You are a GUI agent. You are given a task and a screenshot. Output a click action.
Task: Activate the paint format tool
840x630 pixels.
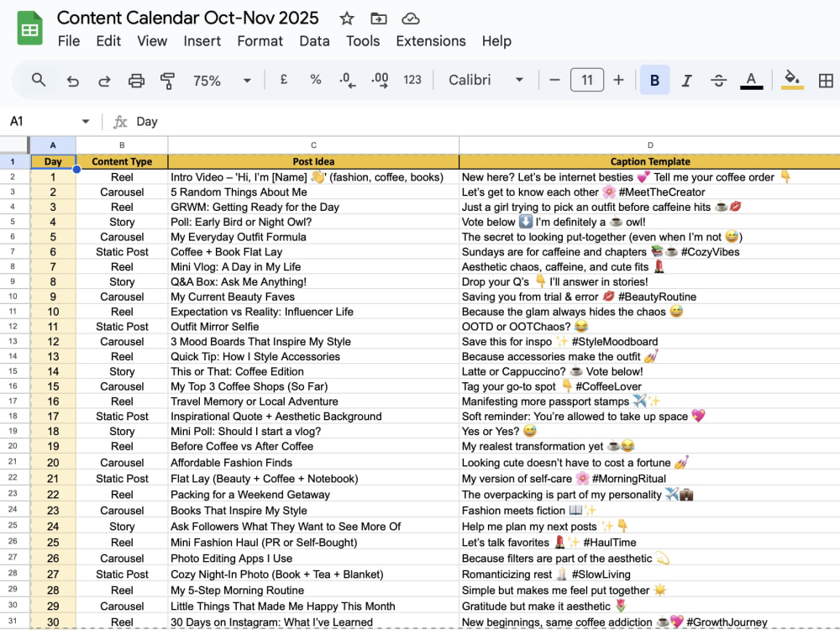coord(168,81)
